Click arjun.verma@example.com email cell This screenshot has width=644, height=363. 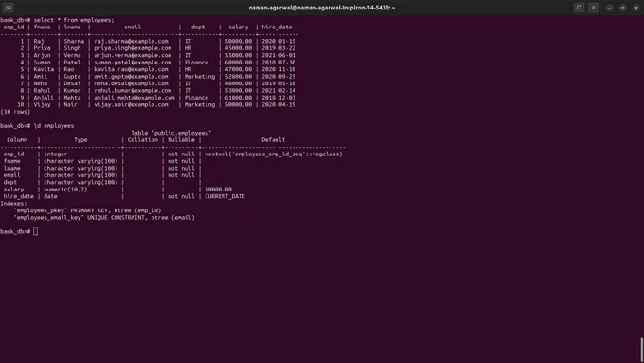[133, 55]
